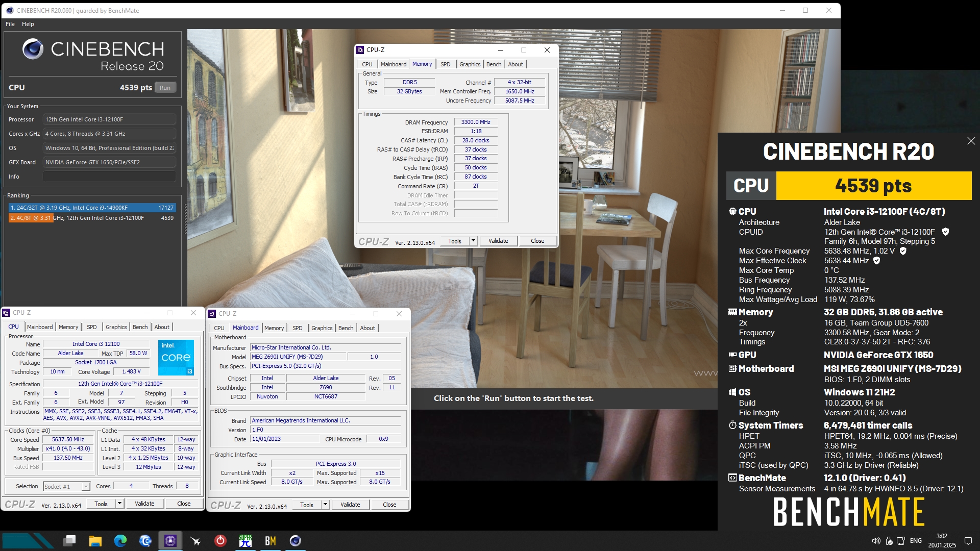This screenshot has height=551, width=980.
Task: Open the Tools dropdown arrow in memory CPU-Z window
Action: pos(473,241)
